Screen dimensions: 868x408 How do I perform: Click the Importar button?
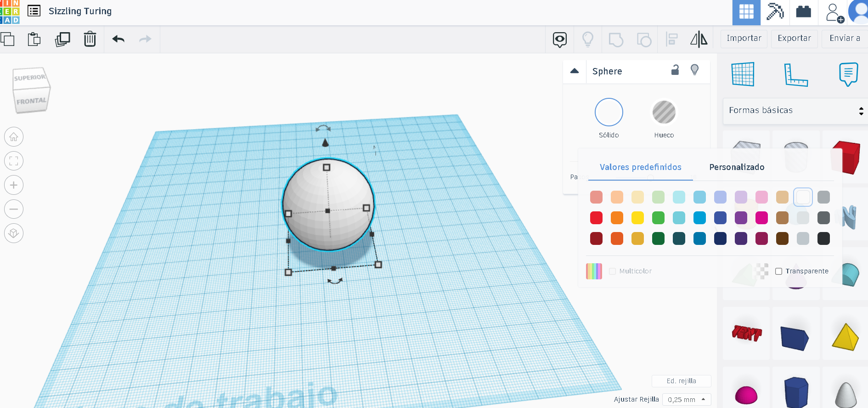(744, 39)
